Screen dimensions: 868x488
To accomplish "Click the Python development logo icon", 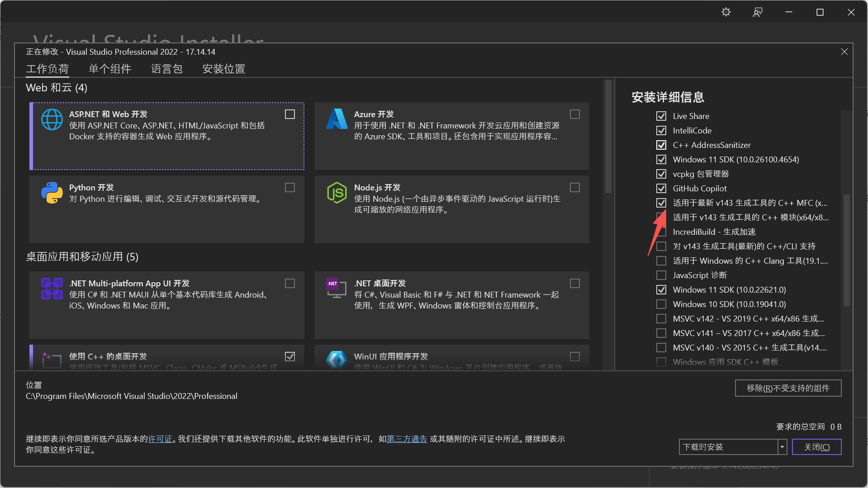I will [x=52, y=193].
